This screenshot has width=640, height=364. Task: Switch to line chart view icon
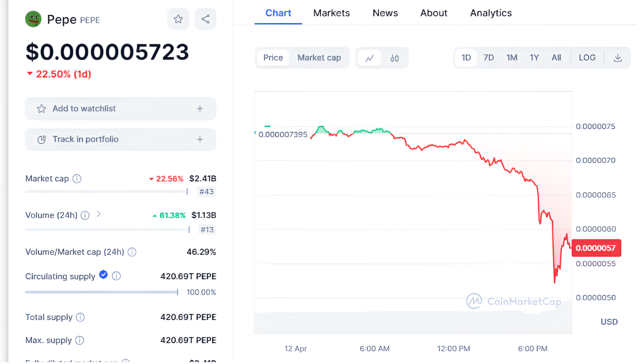tap(369, 58)
